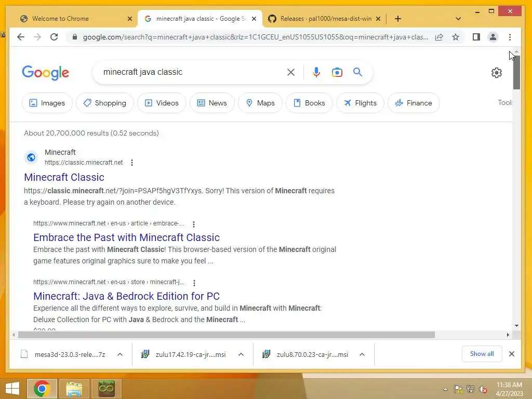
Task: Open the Chrome profile avatar
Action: pyautogui.click(x=493, y=37)
